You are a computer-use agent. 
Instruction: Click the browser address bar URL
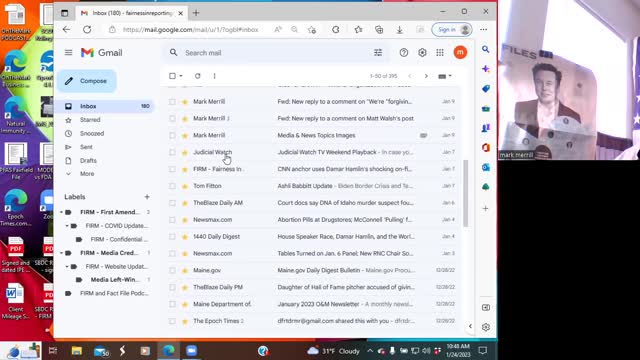tap(191, 29)
